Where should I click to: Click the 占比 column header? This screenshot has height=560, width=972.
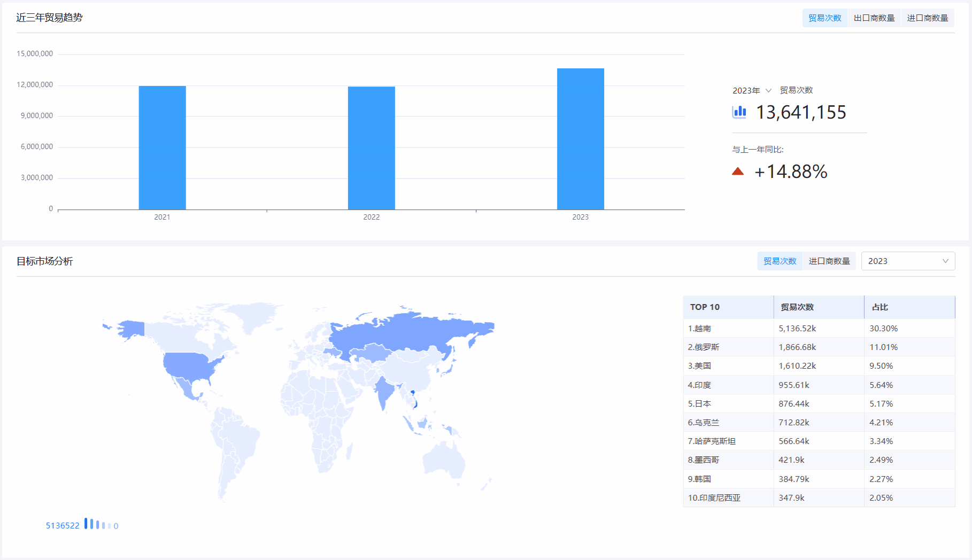coord(880,307)
